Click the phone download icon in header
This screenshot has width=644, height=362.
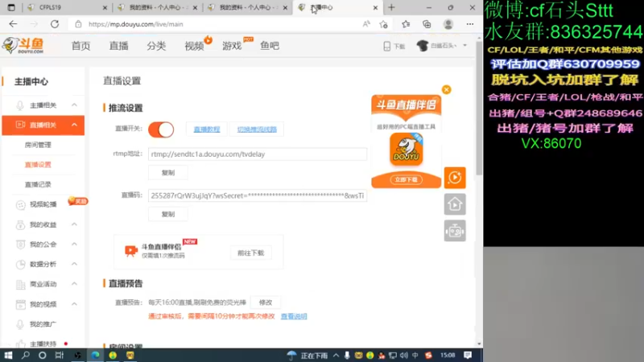[x=387, y=46]
